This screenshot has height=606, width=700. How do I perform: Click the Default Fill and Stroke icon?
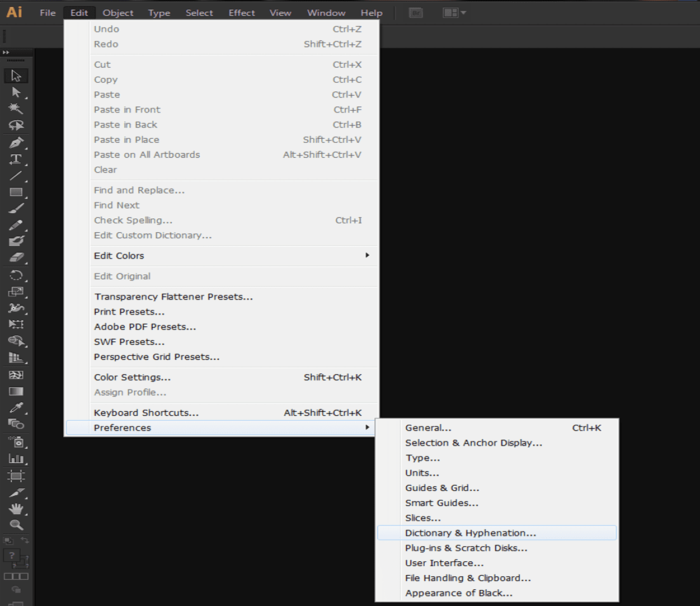click(x=8, y=541)
